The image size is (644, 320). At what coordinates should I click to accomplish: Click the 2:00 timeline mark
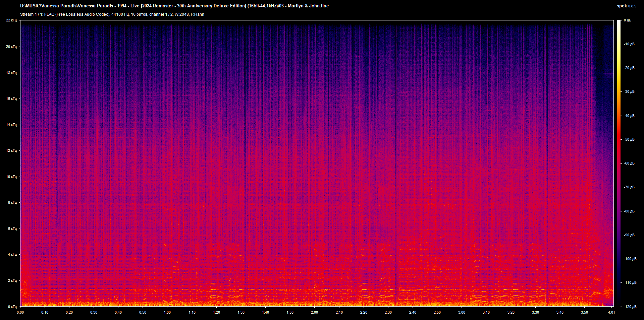point(315,312)
